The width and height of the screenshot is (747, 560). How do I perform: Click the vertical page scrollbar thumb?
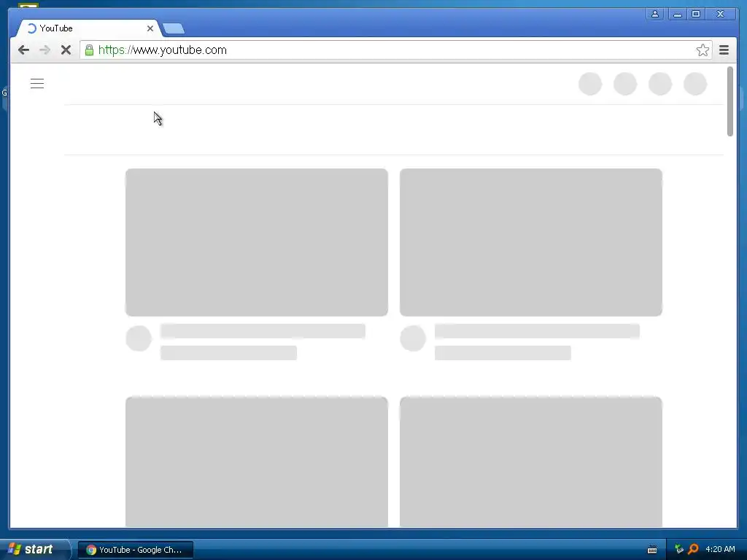pos(729,101)
